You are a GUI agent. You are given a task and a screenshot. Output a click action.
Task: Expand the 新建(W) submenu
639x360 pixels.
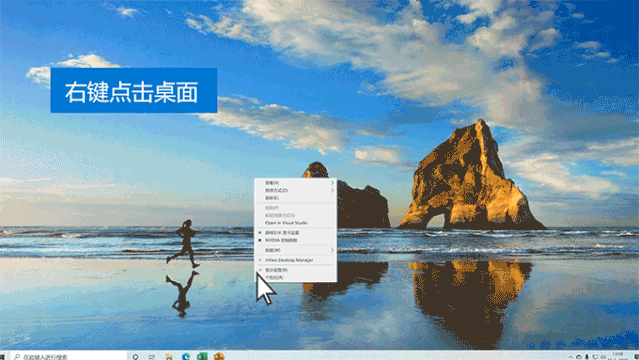coord(295,250)
